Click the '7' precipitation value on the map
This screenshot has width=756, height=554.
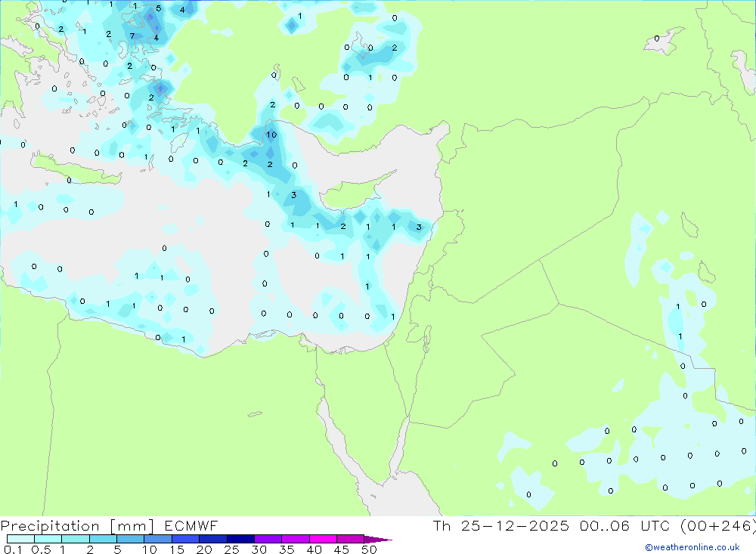click(132, 36)
